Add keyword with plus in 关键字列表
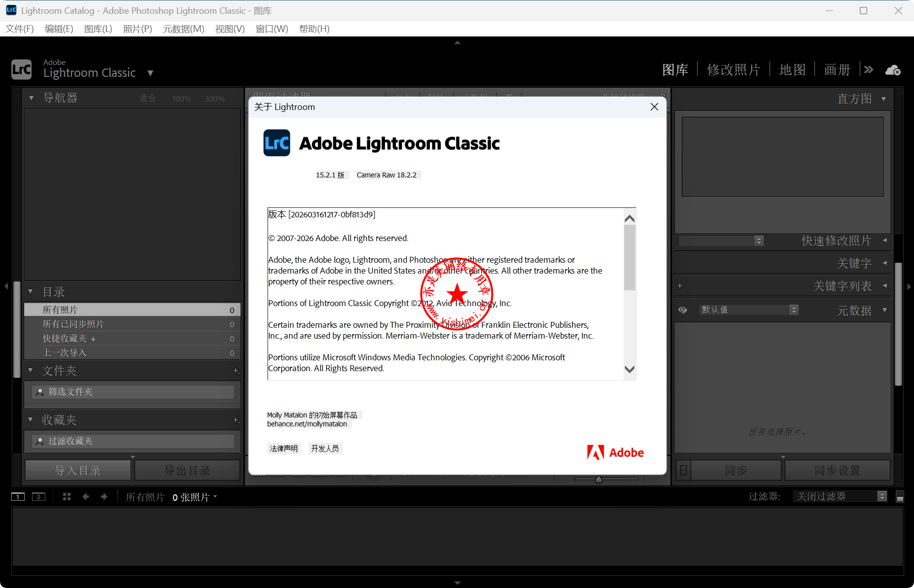Screen dimensions: 914x588 coord(680,286)
